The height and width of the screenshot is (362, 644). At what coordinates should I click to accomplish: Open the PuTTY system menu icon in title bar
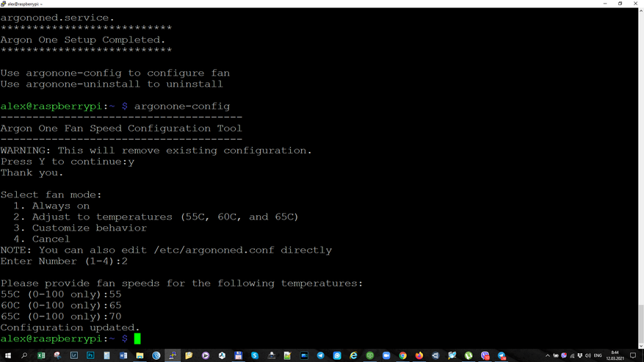coord(3,4)
